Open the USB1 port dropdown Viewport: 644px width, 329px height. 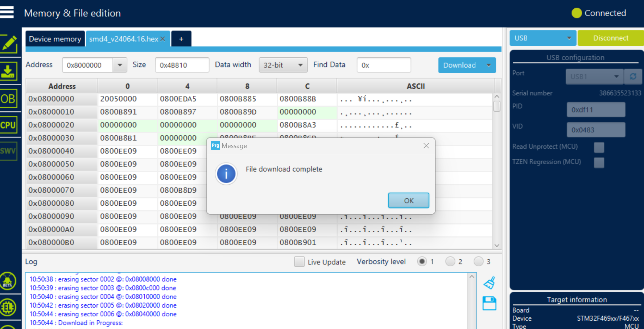tap(594, 77)
